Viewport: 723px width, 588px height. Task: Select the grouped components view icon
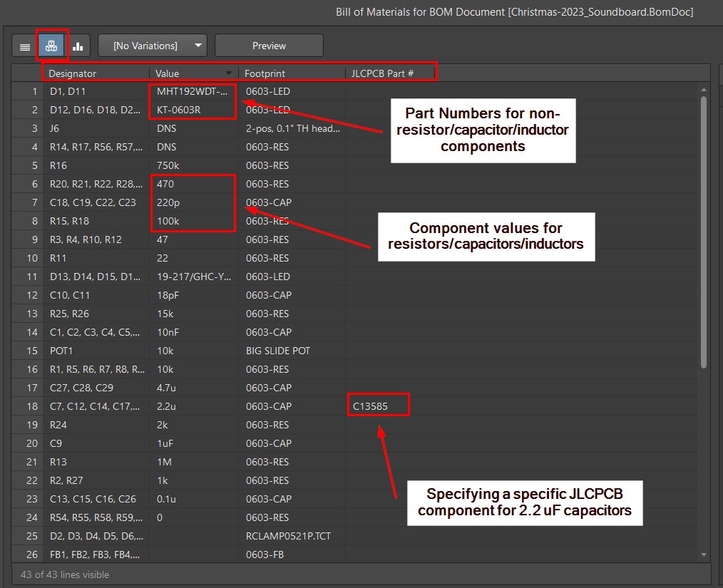pos(51,46)
